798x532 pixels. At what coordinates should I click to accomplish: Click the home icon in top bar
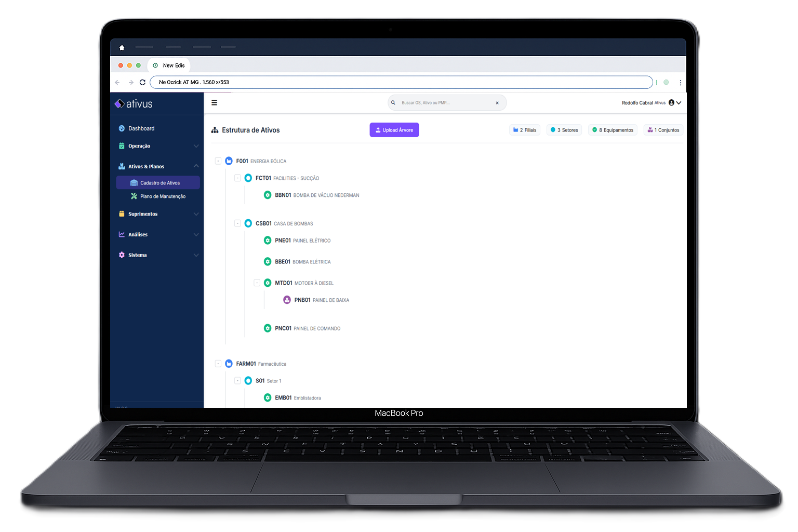[122, 48]
